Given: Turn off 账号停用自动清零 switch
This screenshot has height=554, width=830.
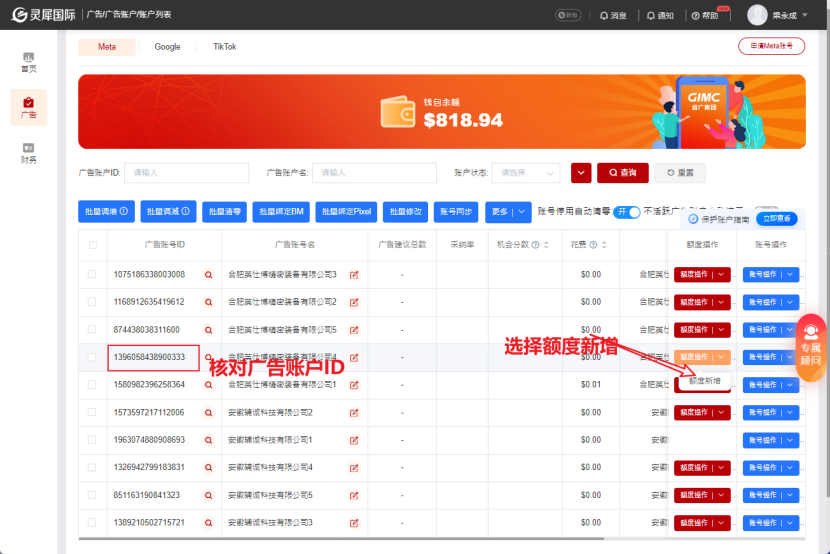Looking at the screenshot, I should coord(627,212).
